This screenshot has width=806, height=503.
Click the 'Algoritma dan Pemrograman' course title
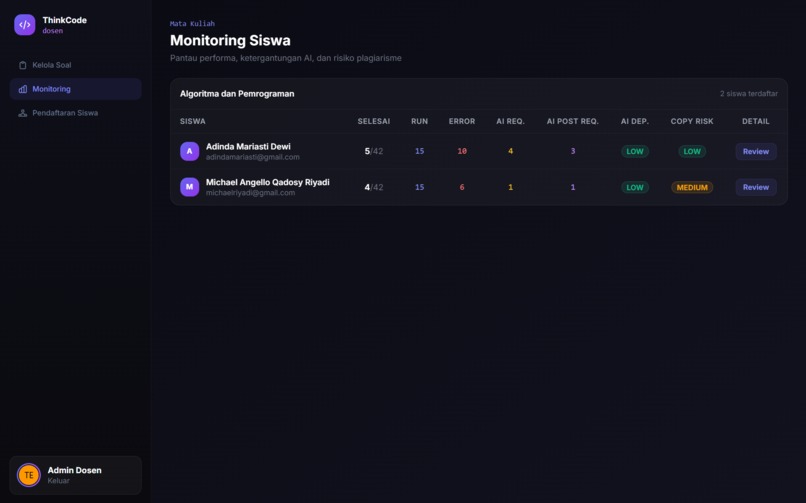(237, 94)
